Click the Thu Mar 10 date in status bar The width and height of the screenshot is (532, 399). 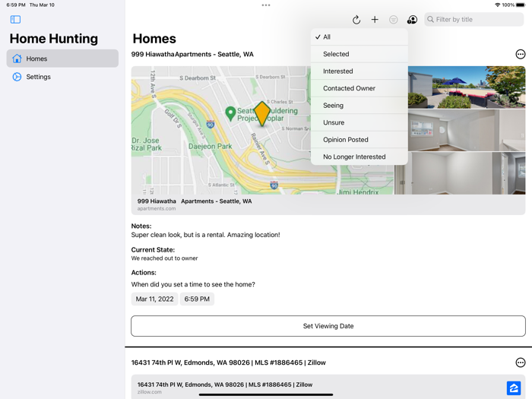42,5
